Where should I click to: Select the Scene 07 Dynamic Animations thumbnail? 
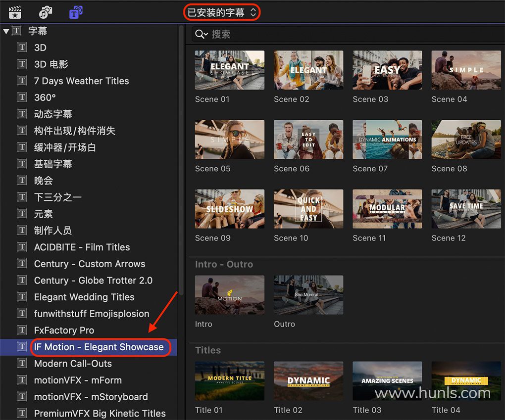(x=388, y=140)
